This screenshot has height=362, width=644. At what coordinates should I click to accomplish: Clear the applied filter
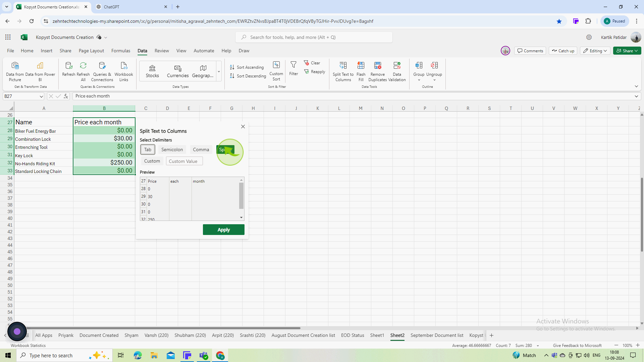pyautogui.click(x=312, y=63)
